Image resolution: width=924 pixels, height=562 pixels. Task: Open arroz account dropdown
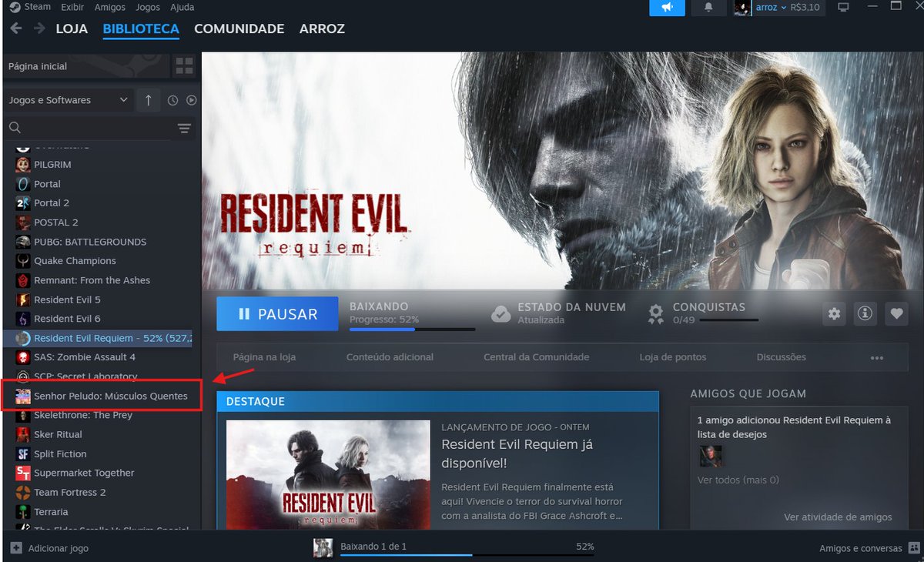pyautogui.click(x=770, y=8)
